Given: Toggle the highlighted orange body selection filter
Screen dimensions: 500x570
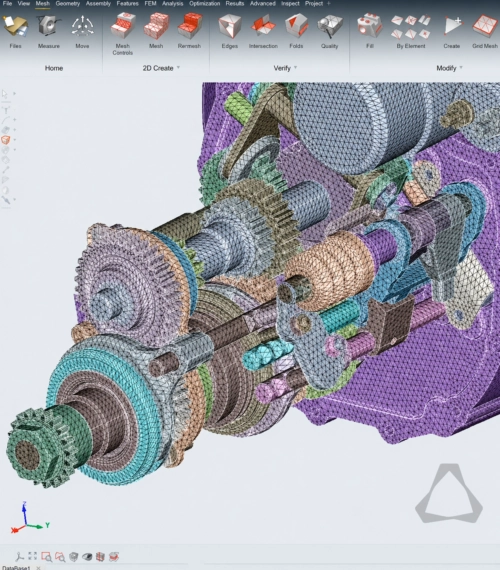Looking at the screenshot, I should pyautogui.click(x=5, y=140).
